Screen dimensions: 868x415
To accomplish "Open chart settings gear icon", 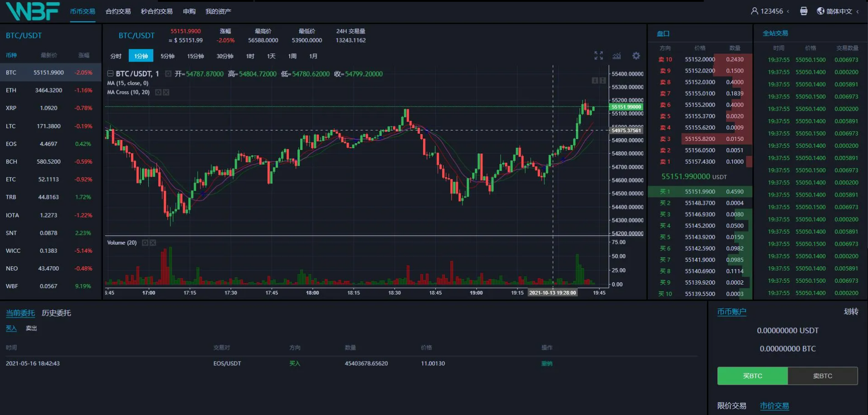I will 636,56.
